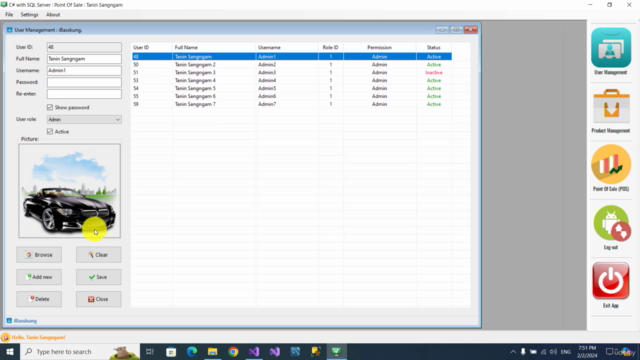The image size is (640, 360).
Task: Open volume control in tray
Action: pyautogui.click(x=553, y=351)
